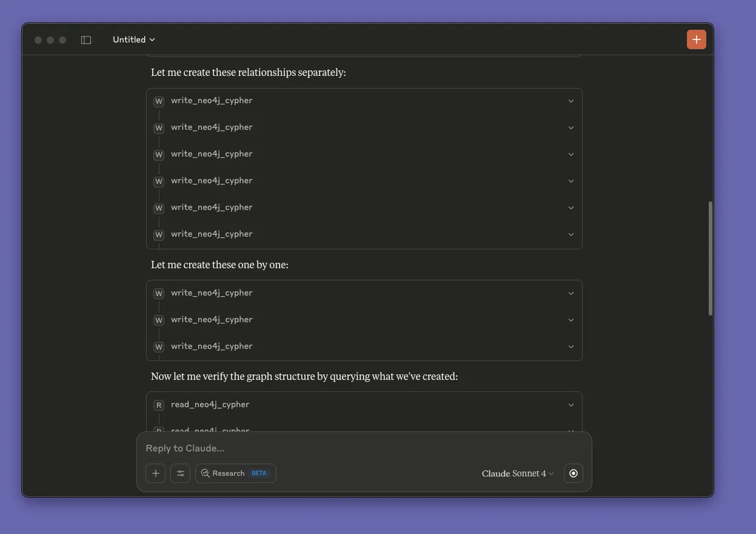
Task: Expand the third write_neo4j_cypher row chevron
Action: [x=570, y=154]
